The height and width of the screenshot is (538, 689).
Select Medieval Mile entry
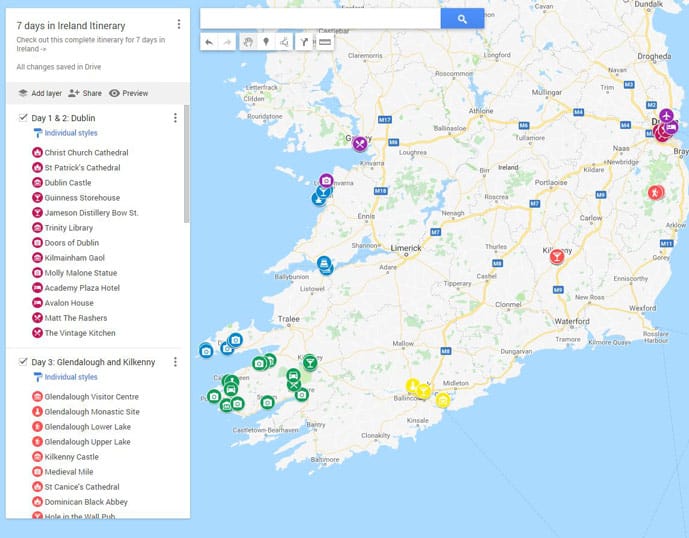pyautogui.click(x=63, y=472)
